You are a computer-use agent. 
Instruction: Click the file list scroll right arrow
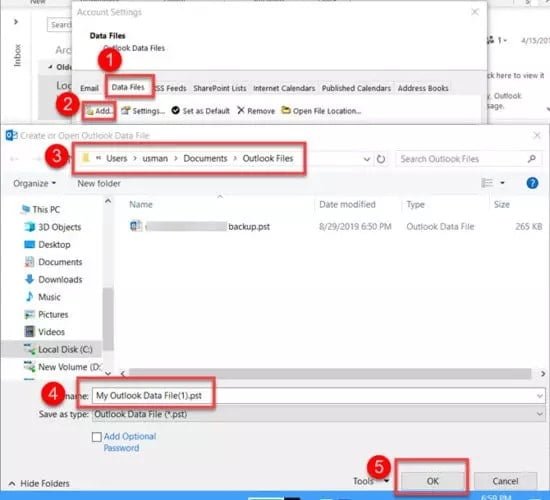(543, 374)
